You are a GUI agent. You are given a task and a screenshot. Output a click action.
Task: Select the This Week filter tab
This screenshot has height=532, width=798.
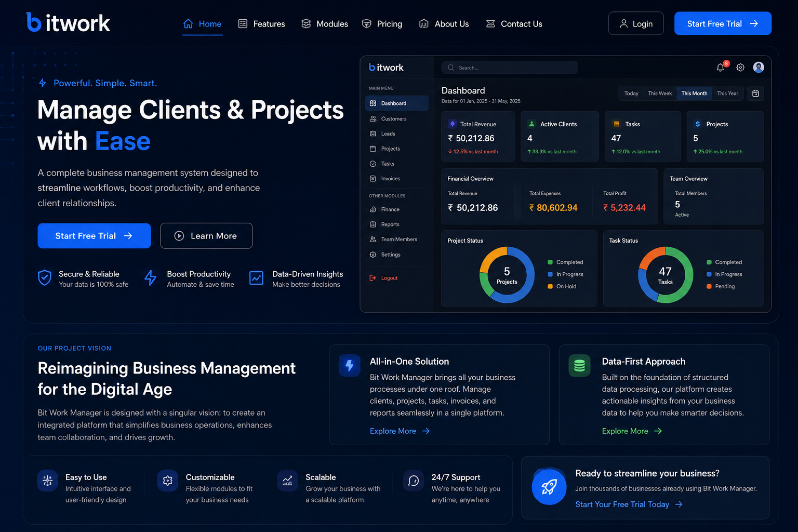(660, 94)
